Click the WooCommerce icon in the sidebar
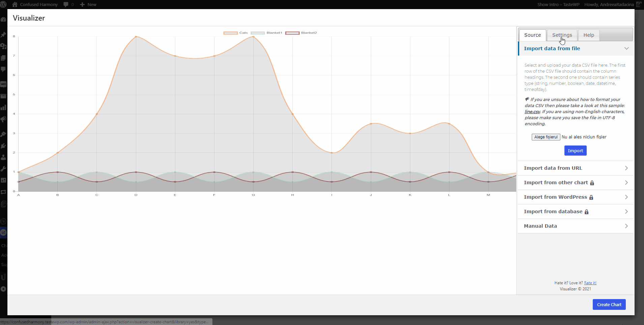 3,84
